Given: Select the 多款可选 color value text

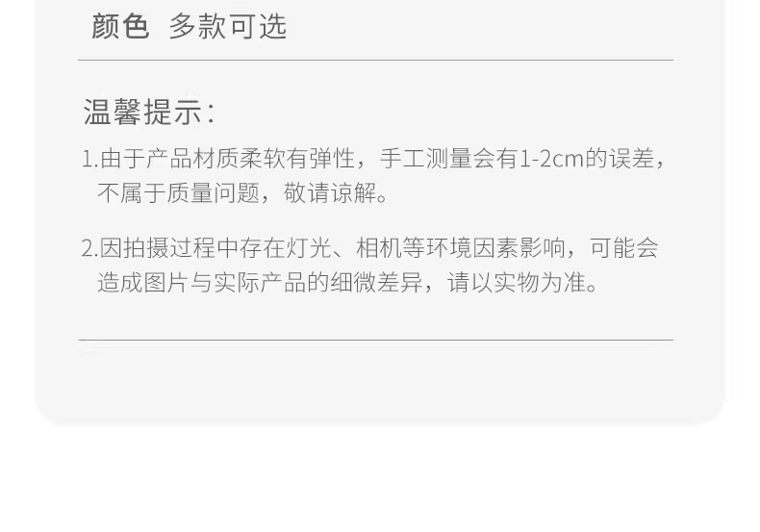Looking at the screenshot, I should (x=227, y=26).
